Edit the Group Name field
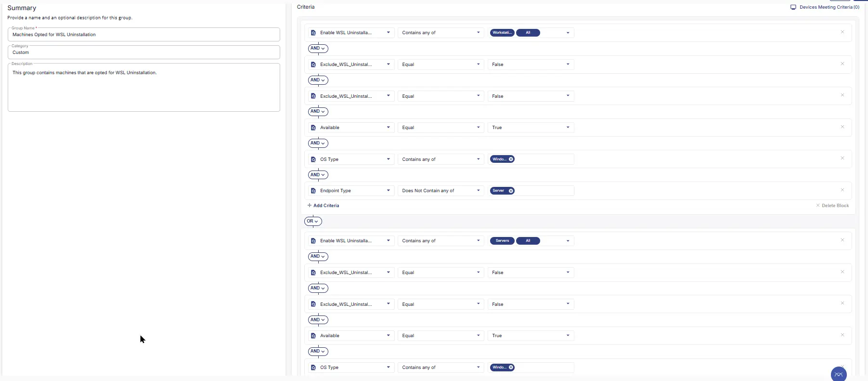Image resolution: width=868 pixels, height=381 pixels. [x=144, y=34]
